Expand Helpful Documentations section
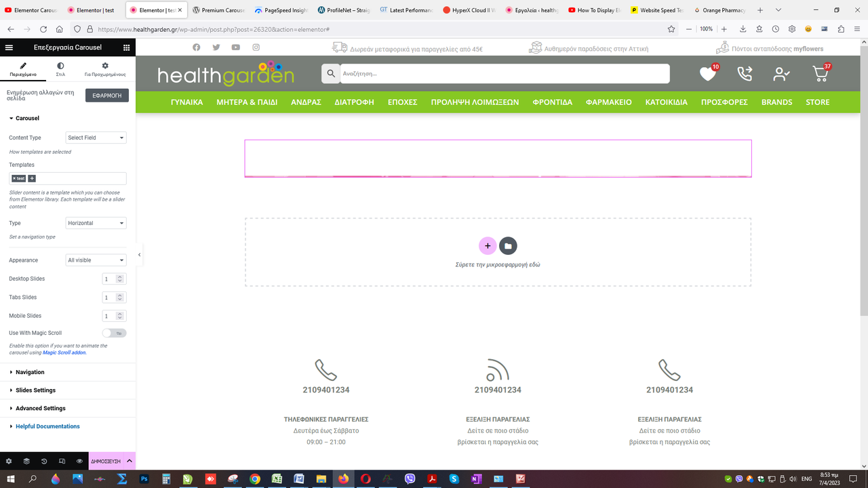The image size is (868, 488). coord(68,426)
